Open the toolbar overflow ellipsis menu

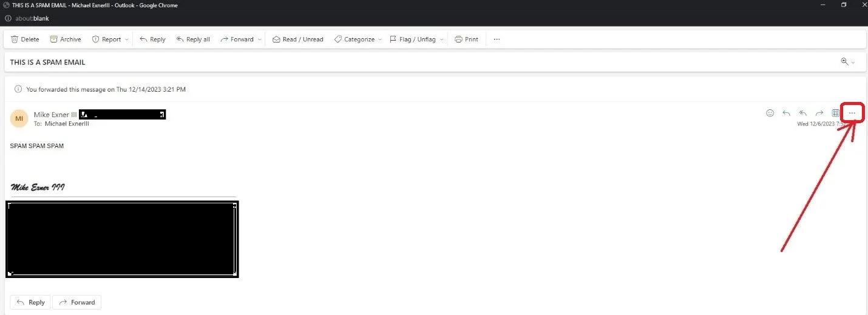point(497,39)
